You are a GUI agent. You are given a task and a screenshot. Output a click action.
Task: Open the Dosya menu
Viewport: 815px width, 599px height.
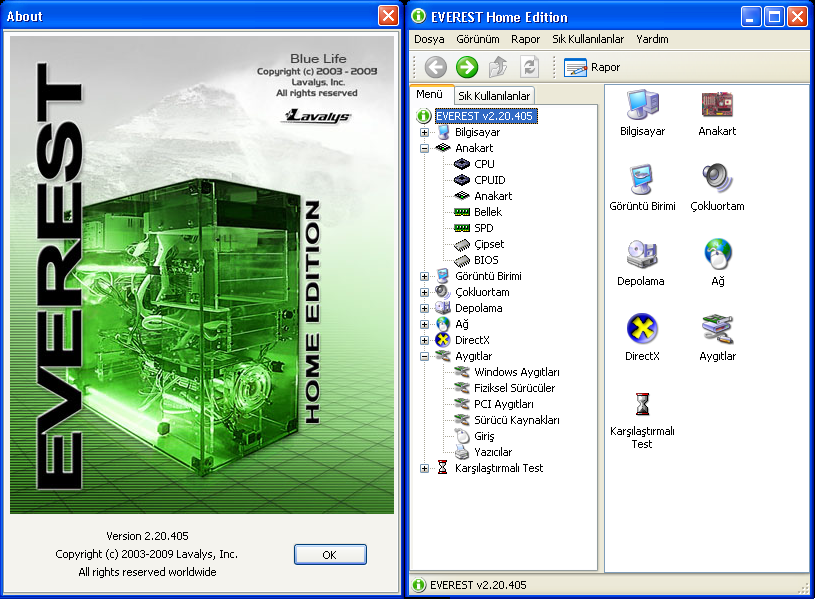(x=429, y=40)
